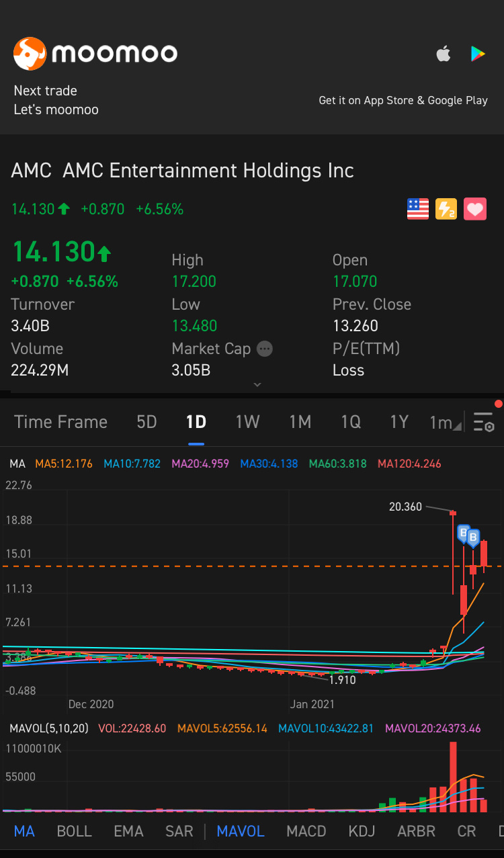The image size is (504, 858).
Task: Tap the moomoo bull logo
Action: [x=30, y=54]
